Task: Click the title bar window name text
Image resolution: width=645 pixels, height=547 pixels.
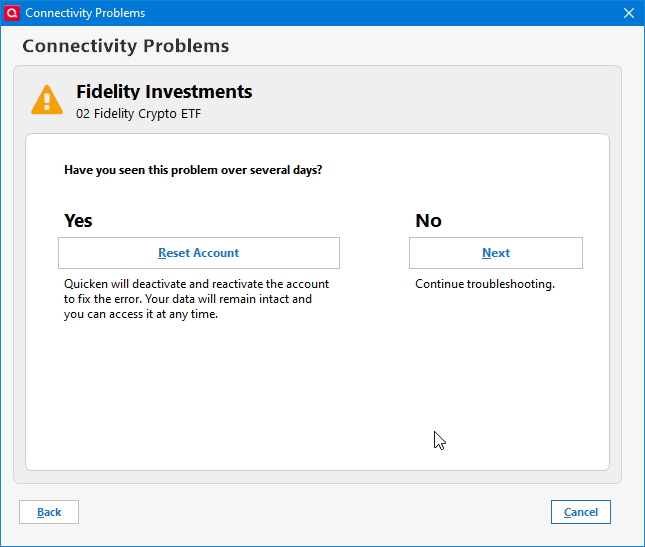Action: (x=85, y=13)
